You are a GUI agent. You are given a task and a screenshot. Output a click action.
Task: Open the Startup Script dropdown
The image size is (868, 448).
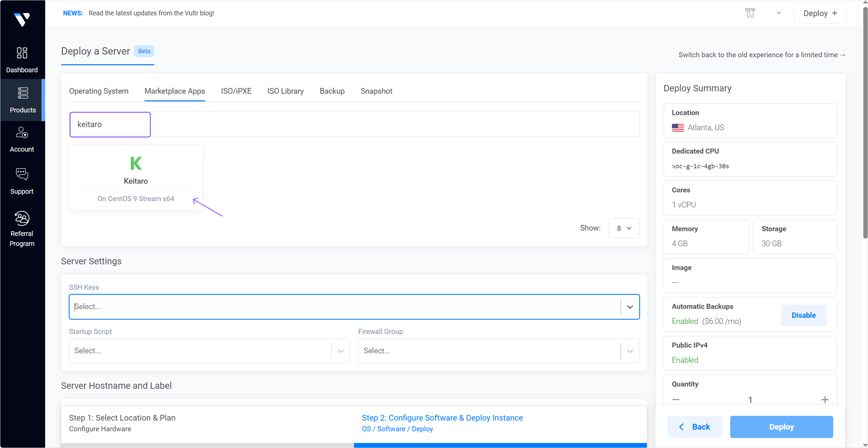click(209, 351)
